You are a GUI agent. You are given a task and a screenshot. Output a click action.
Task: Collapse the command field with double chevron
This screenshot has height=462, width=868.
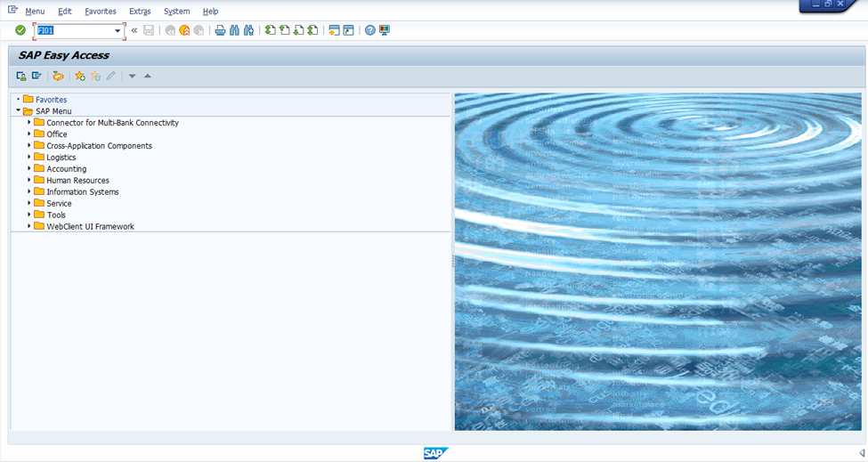tap(134, 30)
